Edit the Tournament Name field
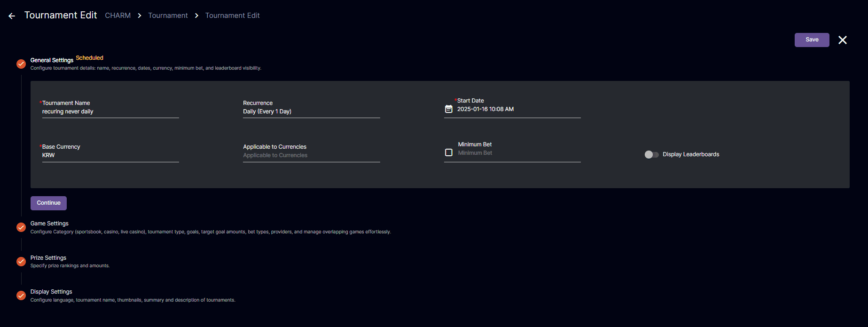868x327 pixels. [x=110, y=112]
